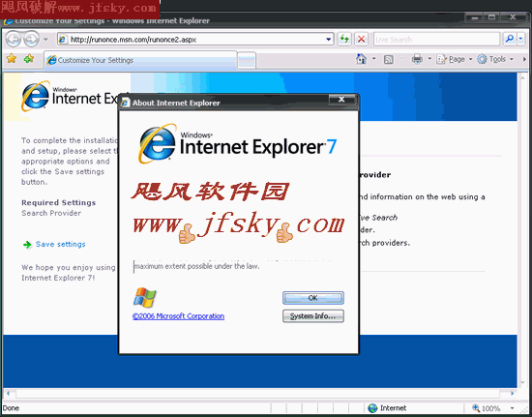
Task: Open a blank new tab
Action: (x=247, y=61)
